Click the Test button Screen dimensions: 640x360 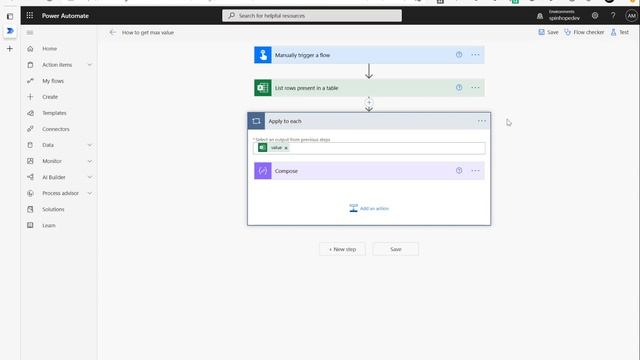[620, 32]
